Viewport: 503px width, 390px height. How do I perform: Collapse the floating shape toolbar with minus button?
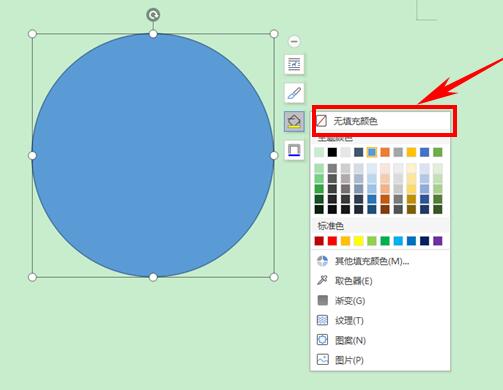click(294, 42)
